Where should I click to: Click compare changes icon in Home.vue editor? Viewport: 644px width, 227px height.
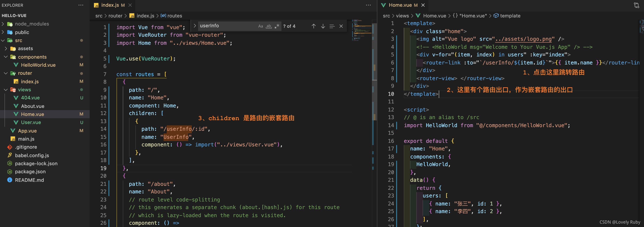pyautogui.click(x=636, y=5)
